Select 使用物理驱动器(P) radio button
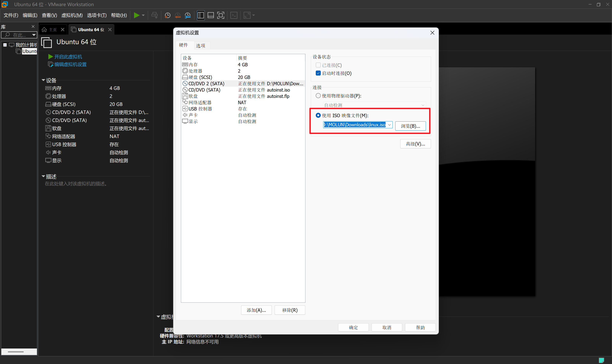This screenshot has width=612, height=364. pyautogui.click(x=318, y=96)
